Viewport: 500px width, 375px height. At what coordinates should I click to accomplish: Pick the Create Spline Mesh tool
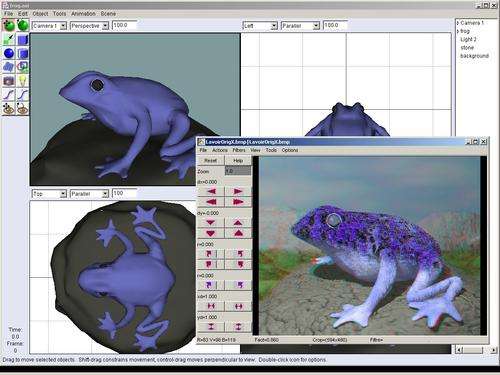coord(9,67)
